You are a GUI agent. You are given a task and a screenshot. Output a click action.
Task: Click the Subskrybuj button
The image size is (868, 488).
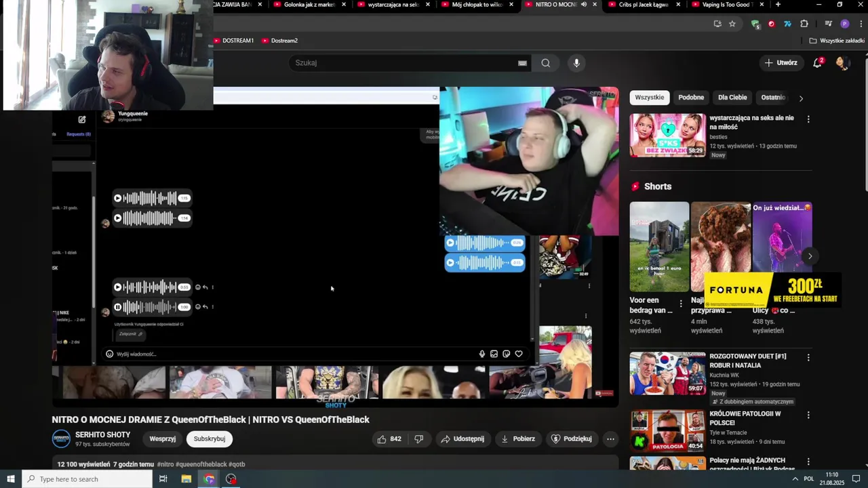(x=210, y=439)
